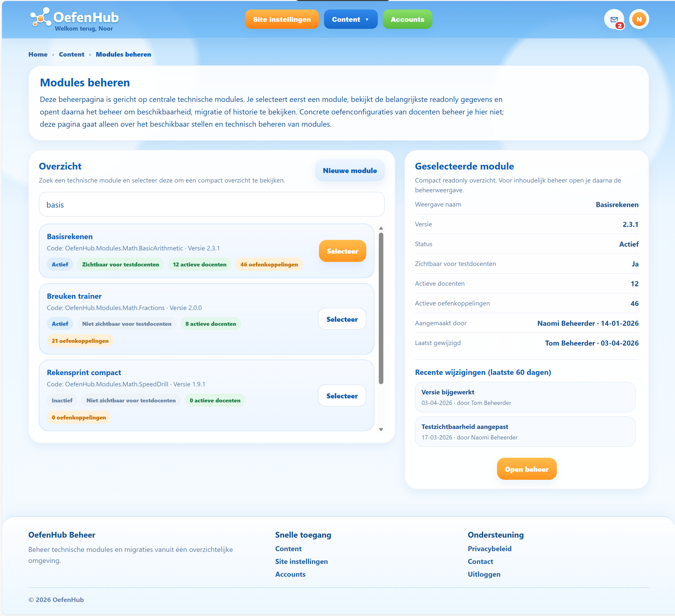Click the Nieuwe module button

tap(350, 171)
